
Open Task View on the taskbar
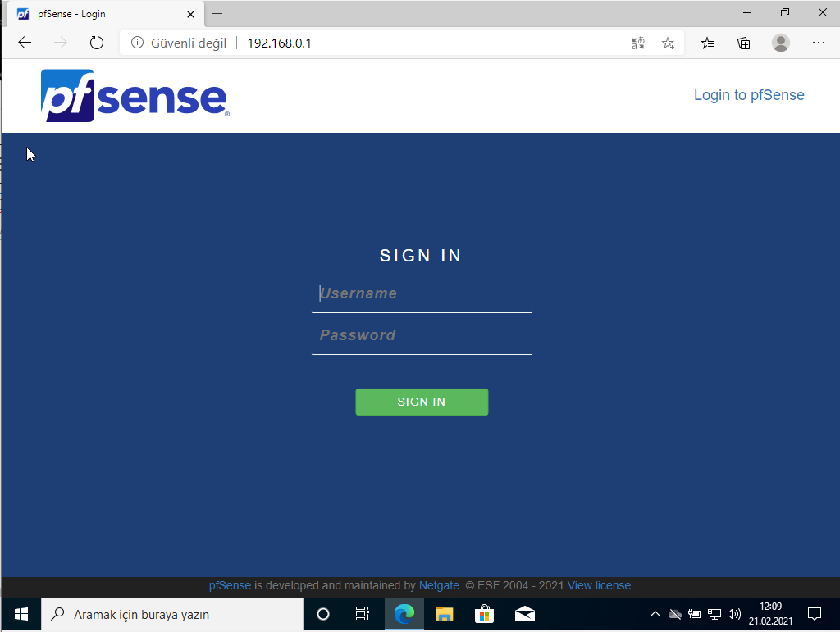[363, 614]
